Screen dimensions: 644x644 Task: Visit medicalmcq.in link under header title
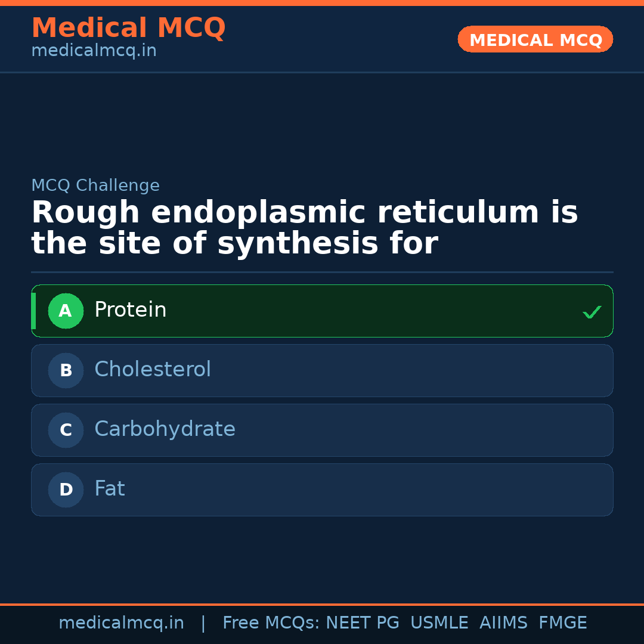94,51
